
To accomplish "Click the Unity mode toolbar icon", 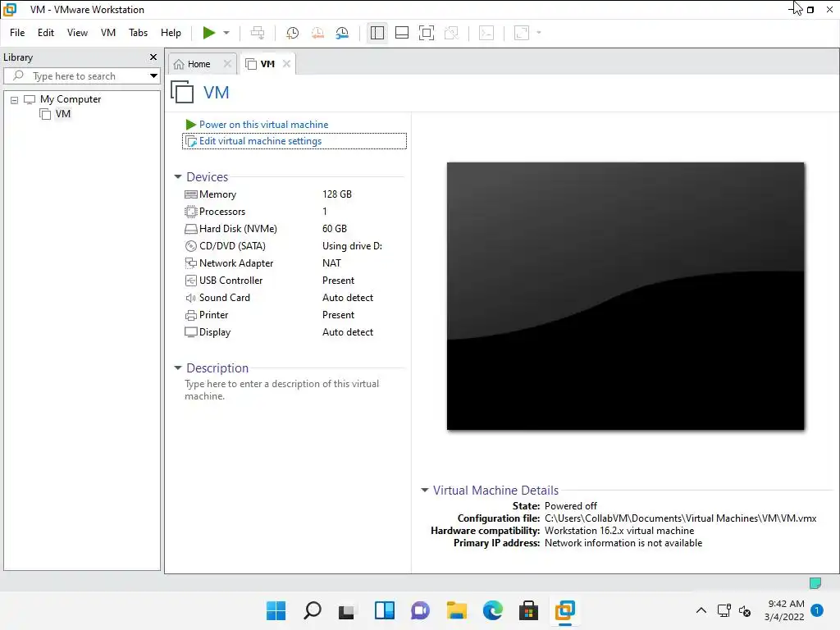I will click(x=452, y=33).
